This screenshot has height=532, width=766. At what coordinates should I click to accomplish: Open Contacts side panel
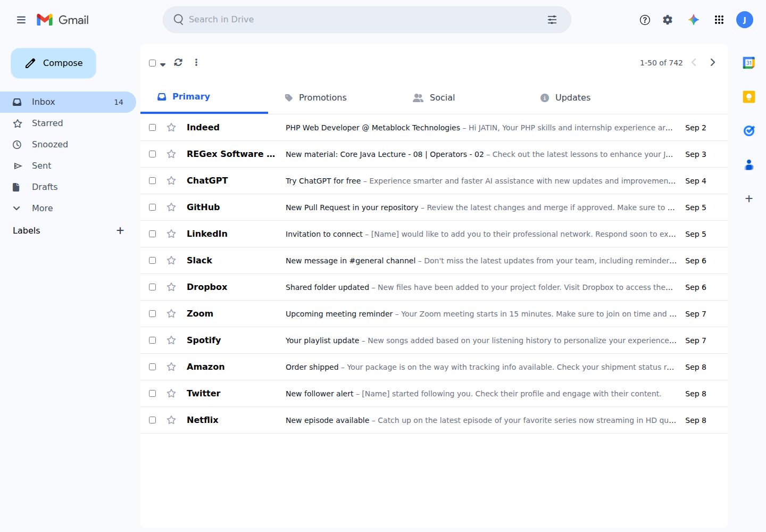pos(749,165)
